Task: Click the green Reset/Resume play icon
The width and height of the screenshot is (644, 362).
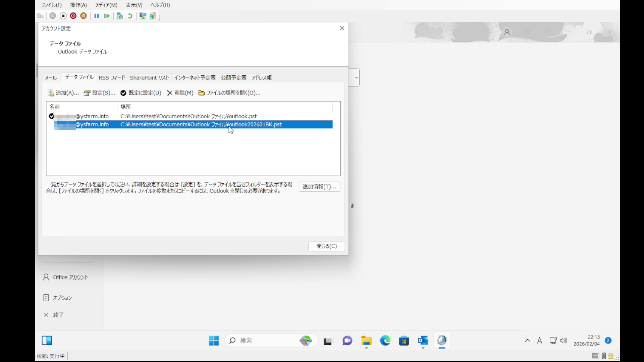Action: 107,16
